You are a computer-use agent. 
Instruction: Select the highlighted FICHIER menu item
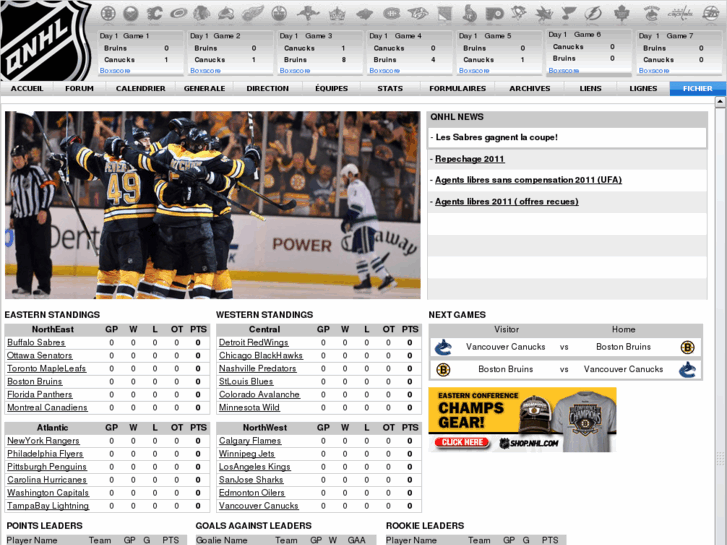(x=697, y=89)
